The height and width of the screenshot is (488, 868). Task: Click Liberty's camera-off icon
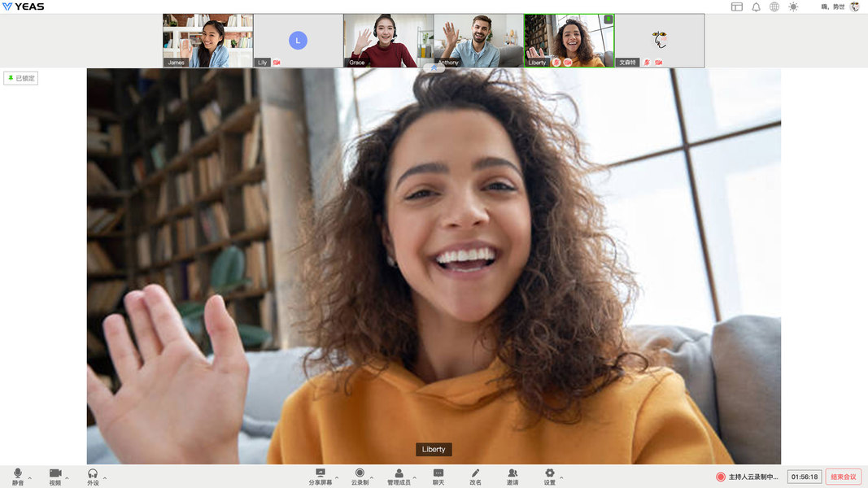click(x=567, y=63)
